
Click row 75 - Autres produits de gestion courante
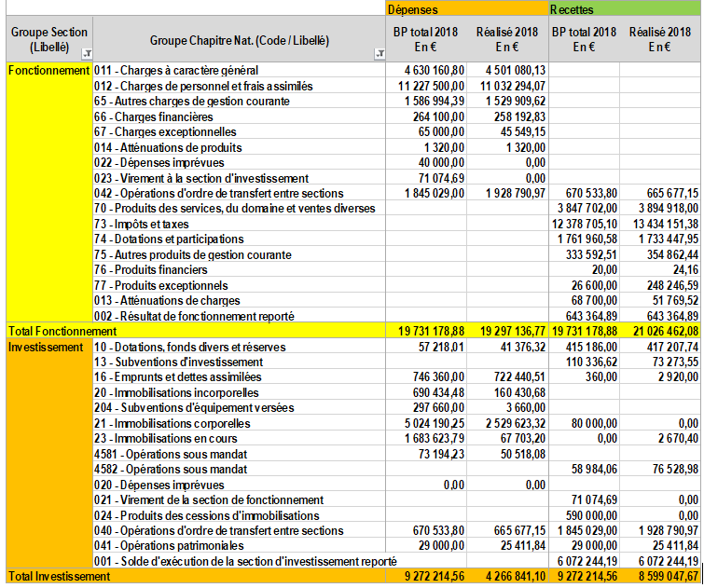pos(193,254)
